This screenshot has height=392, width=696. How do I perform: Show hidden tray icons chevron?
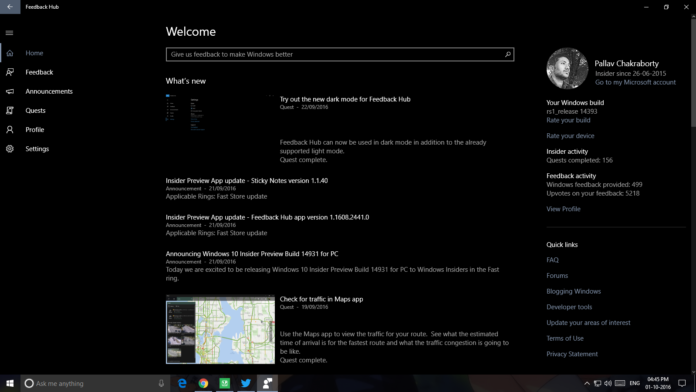point(587,383)
